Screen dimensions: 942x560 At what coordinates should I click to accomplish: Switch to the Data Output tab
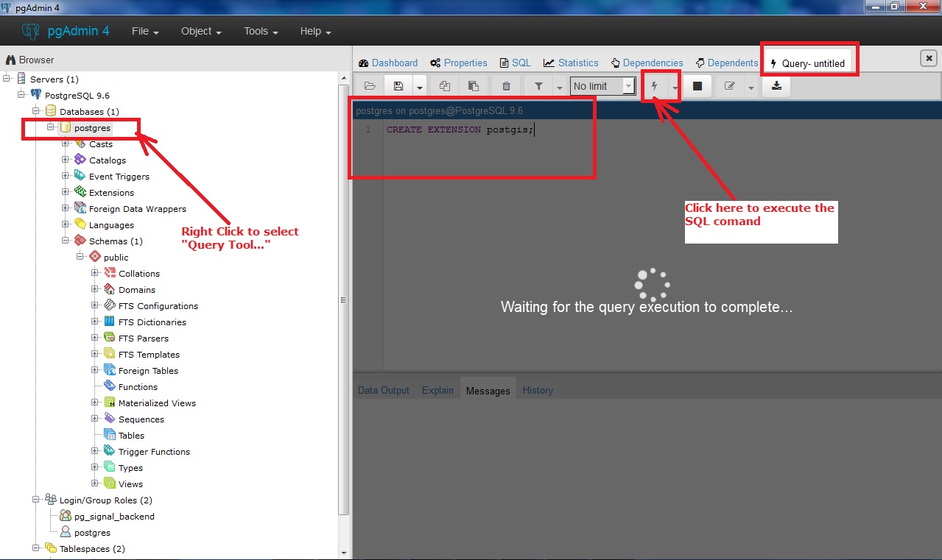383,390
